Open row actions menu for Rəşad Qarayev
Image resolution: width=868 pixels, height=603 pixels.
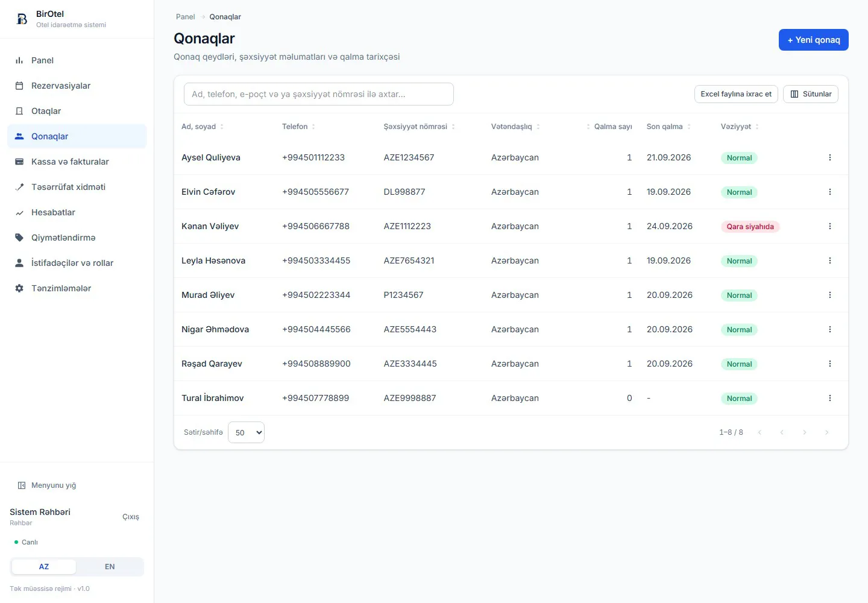(x=830, y=364)
